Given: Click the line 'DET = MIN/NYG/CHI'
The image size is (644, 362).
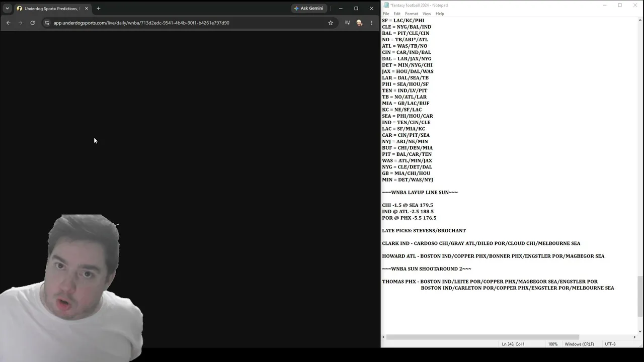Looking at the screenshot, I should click(407, 65).
